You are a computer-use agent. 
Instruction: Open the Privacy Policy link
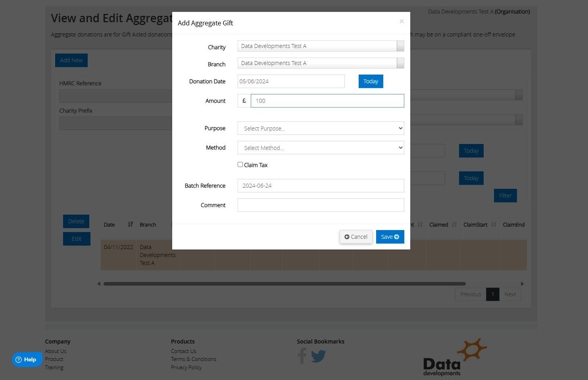186,367
